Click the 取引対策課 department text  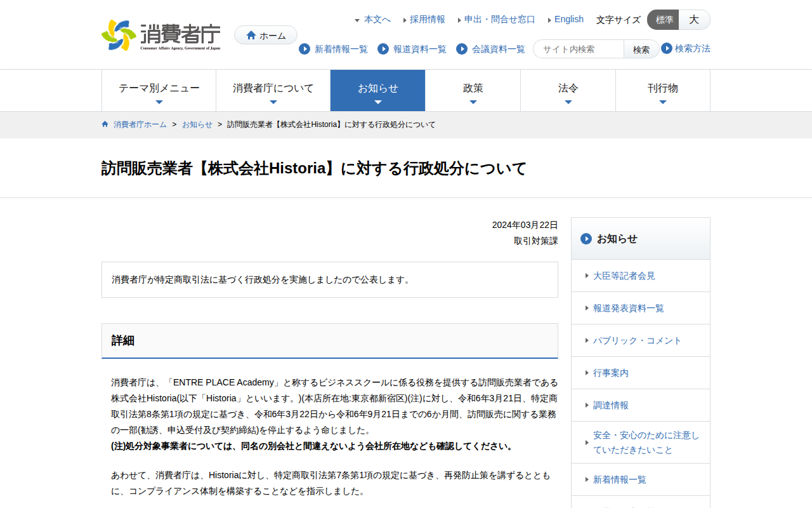pyautogui.click(x=536, y=241)
